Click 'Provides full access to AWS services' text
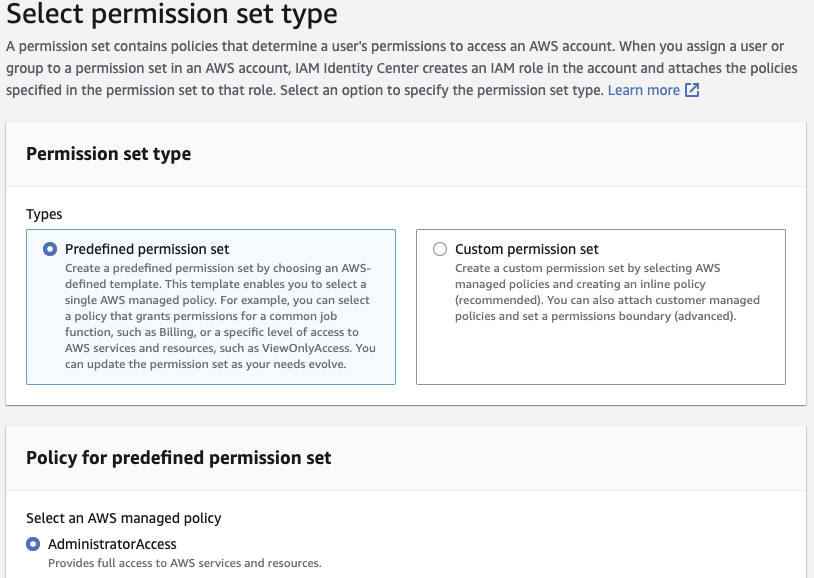The height and width of the screenshot is (578, 814). point(185,563)
